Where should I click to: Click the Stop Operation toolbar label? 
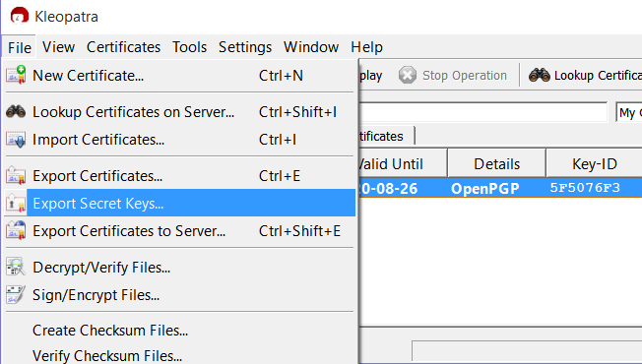tap(465, 75)
